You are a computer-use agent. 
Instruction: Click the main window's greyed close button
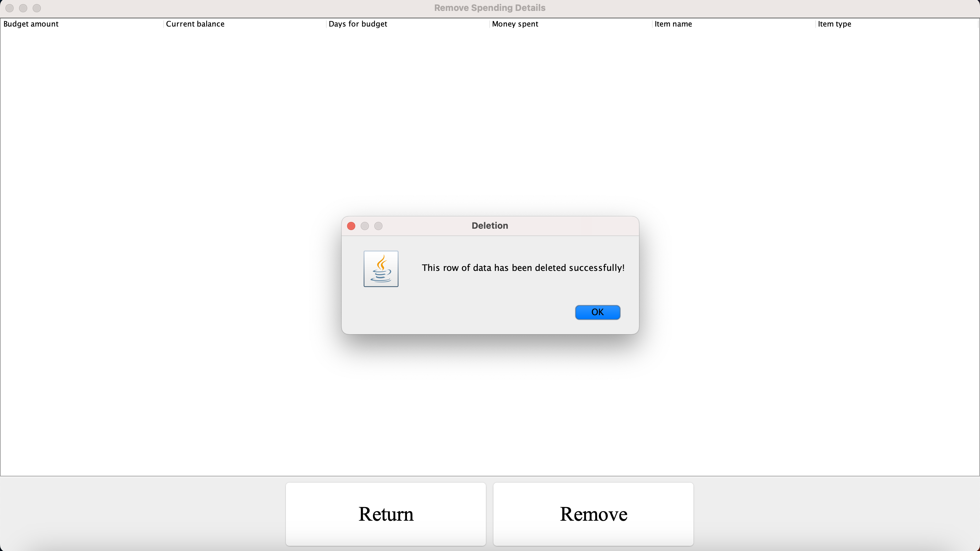(10, 8)
